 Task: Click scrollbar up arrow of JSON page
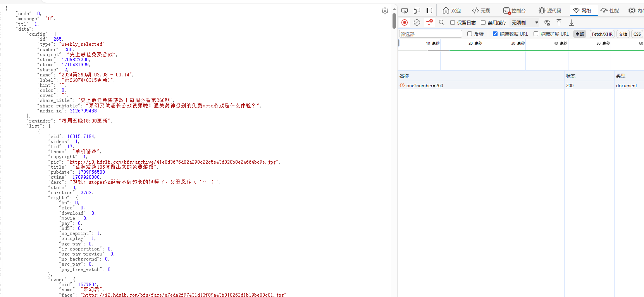pyautogui.click(x=394, y=9)
